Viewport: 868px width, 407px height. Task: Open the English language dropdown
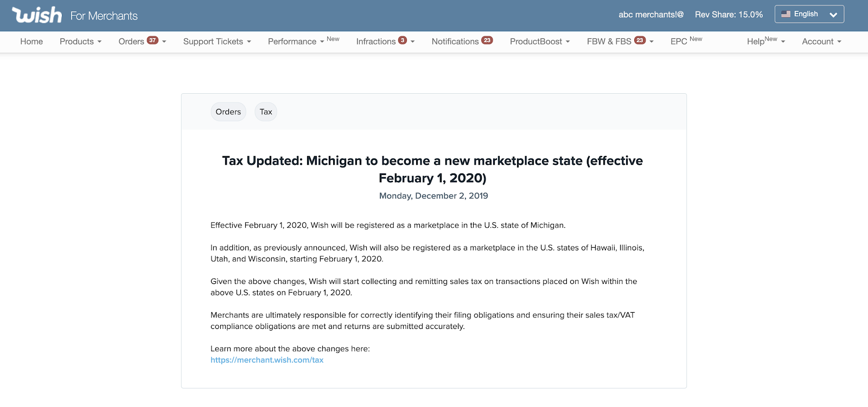(809, 14)
